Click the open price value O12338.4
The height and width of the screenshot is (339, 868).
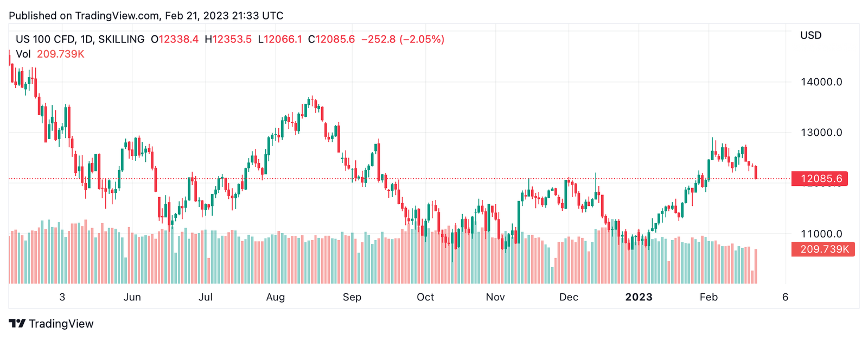click(x=175, y=39)
